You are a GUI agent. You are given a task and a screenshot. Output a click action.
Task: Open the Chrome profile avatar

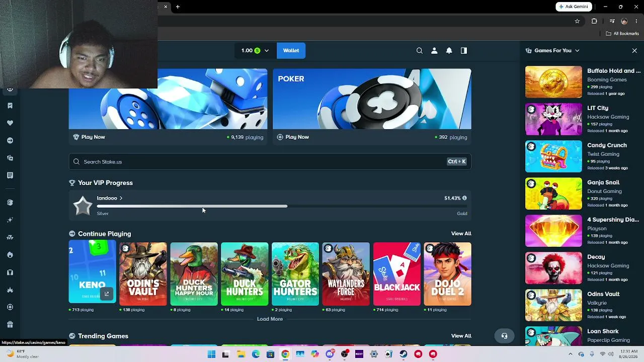[x=624, y=21]
